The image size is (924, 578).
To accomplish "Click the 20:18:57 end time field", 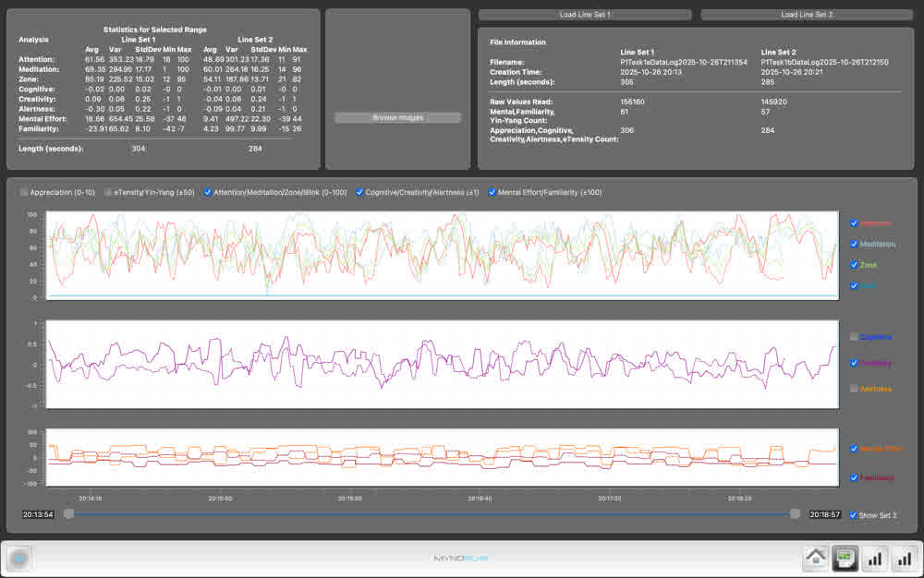I will coord(824,514).
